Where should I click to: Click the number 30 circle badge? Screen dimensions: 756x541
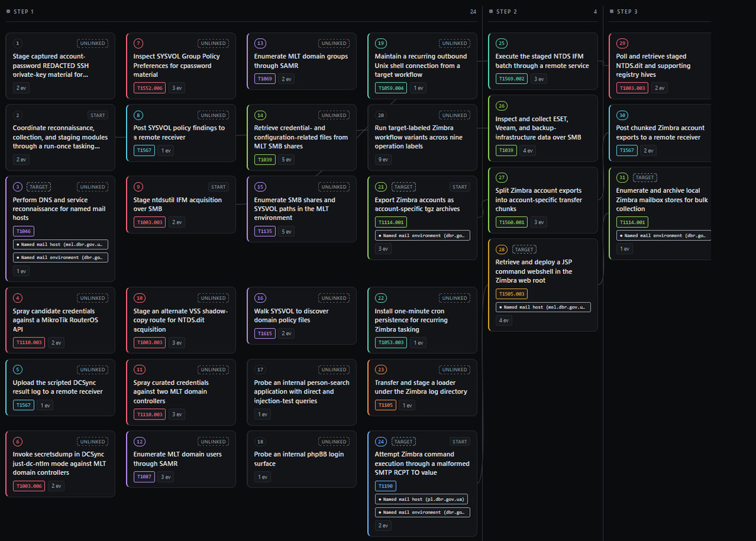[622, 115]
